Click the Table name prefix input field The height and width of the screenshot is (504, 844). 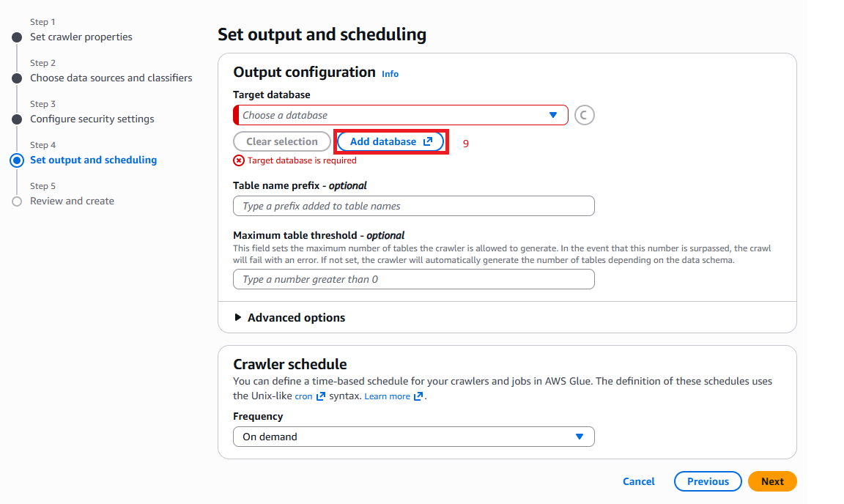413,207
